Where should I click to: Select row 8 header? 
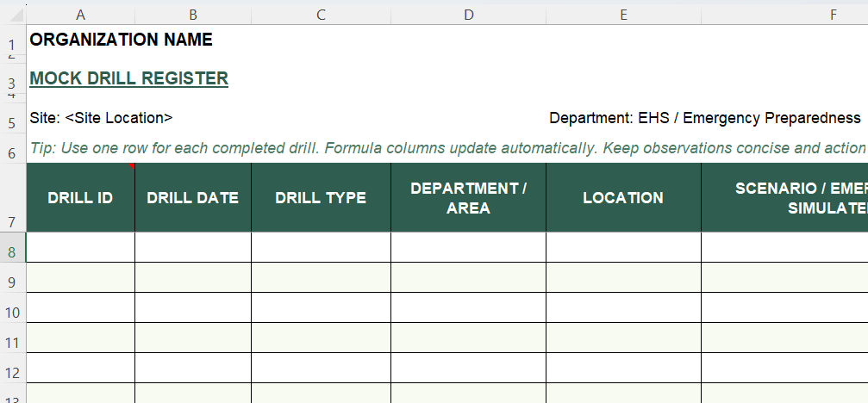point(12,251)
